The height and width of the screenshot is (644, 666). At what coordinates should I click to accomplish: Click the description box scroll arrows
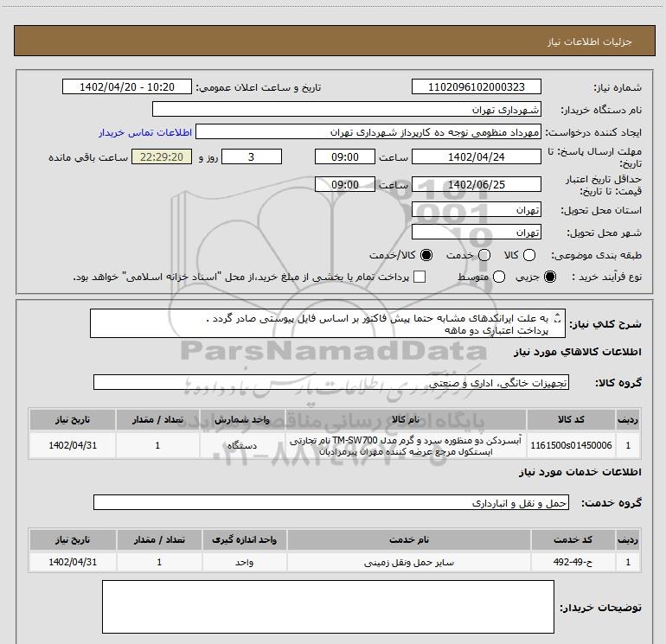pos(557,317)
